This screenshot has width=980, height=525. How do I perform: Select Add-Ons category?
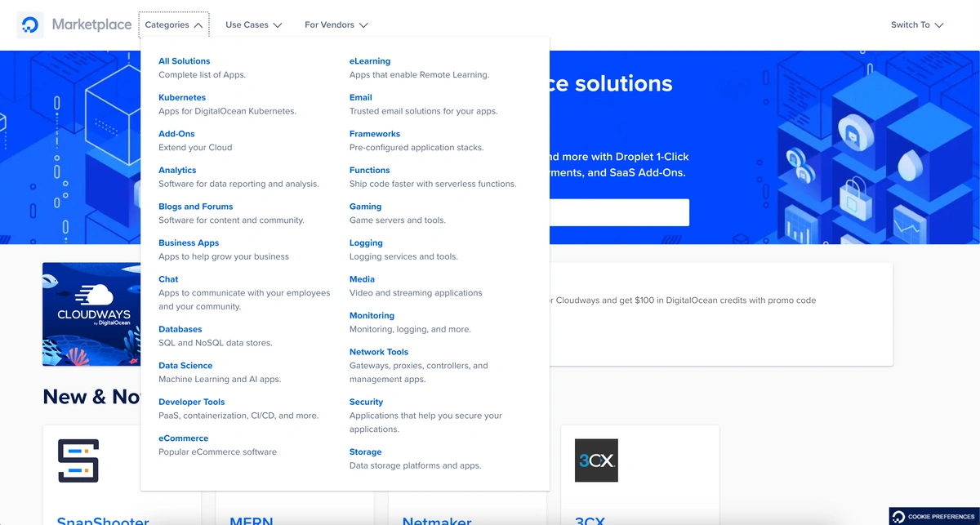pyautogui.click(x=176, y=134)
